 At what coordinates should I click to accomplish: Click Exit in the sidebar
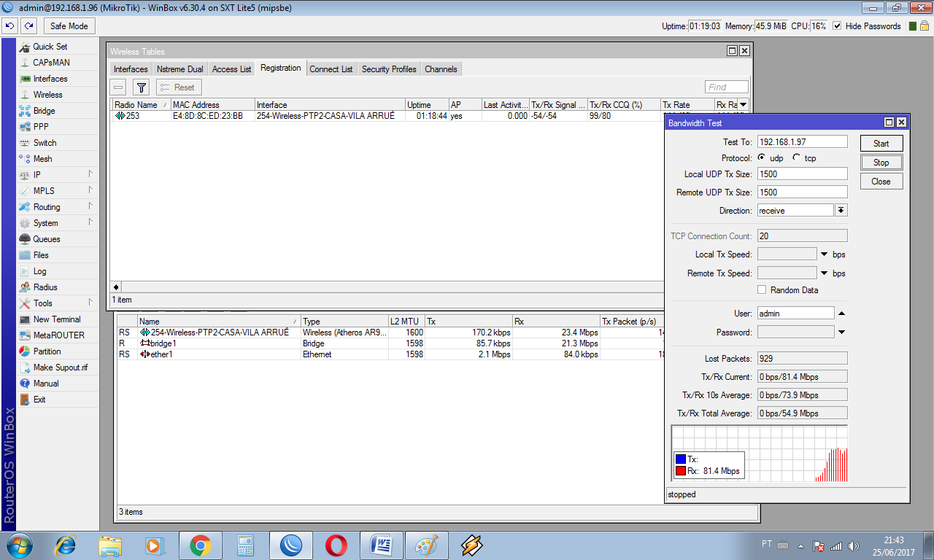pyautogui.click(x=39, y=400)
